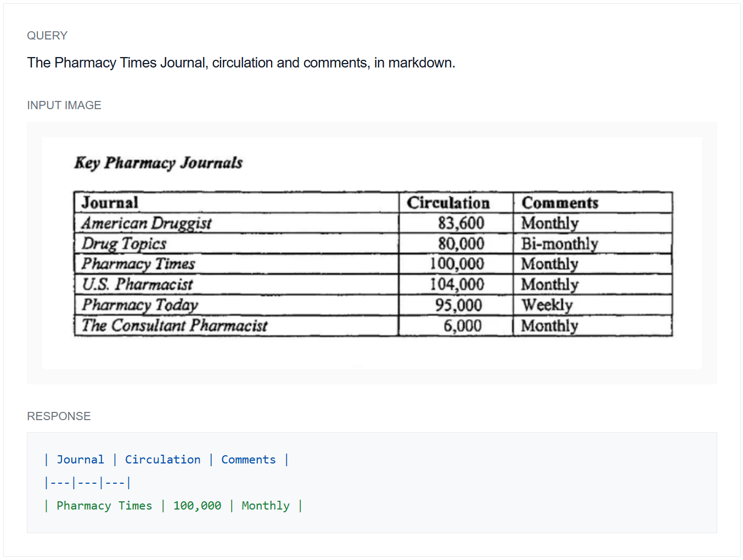Click the RESPONSE section label
The image size is (743, 560).
point(59,416)
